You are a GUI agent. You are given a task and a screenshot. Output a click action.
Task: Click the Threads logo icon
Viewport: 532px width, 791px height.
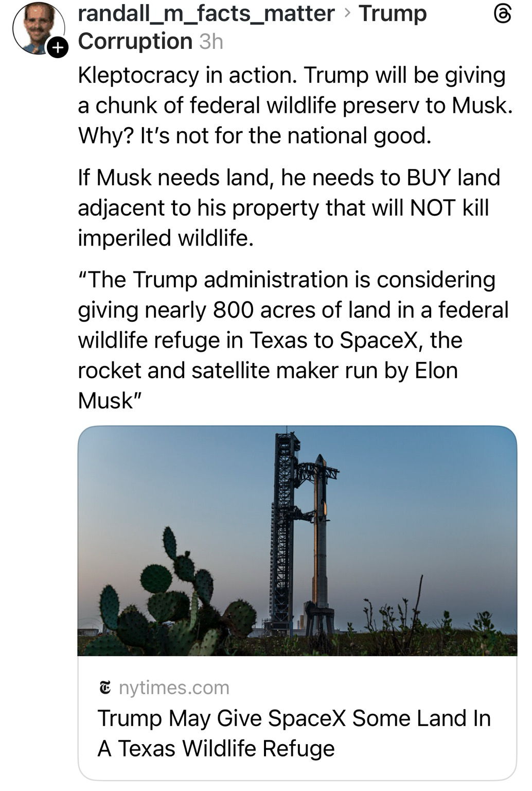(503, 14)
